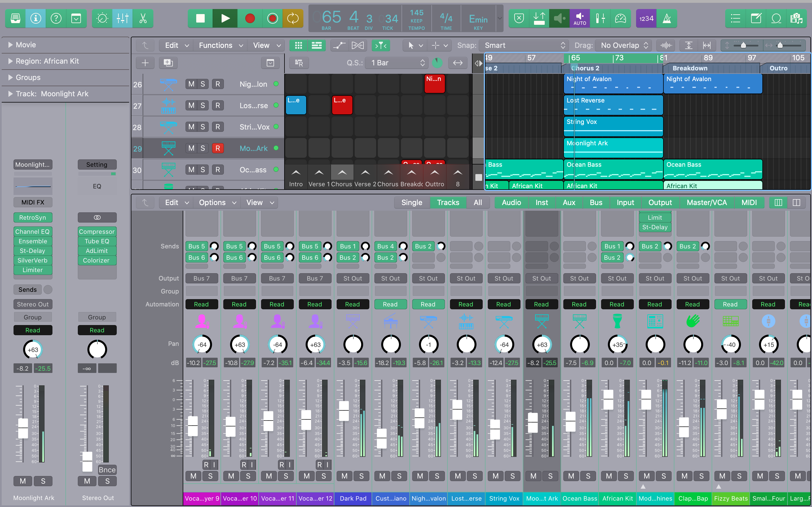Image resolution: width=812 pixels, height=507 pixels.
Task: Open the Snap Smart dropdown
Action: point(524,45)
